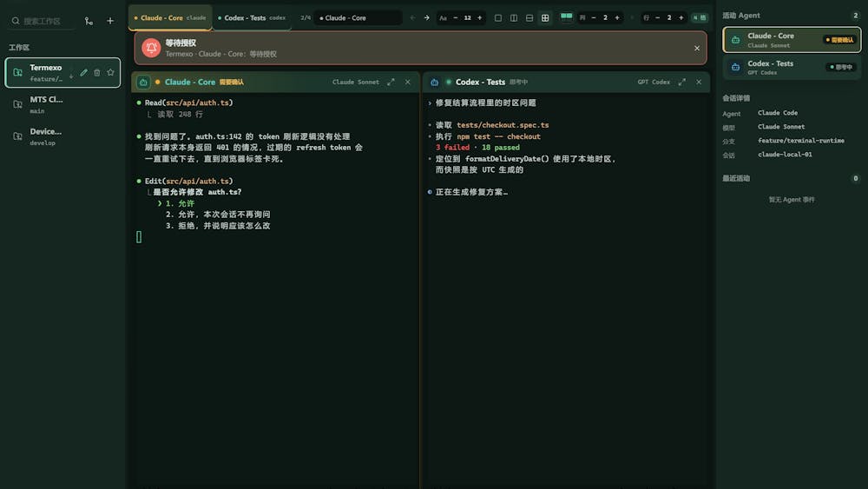The width and height of the screenshot is (868, 489).
Task: Click the down arrow on Termexo workspace row
Action: point(71,76)
